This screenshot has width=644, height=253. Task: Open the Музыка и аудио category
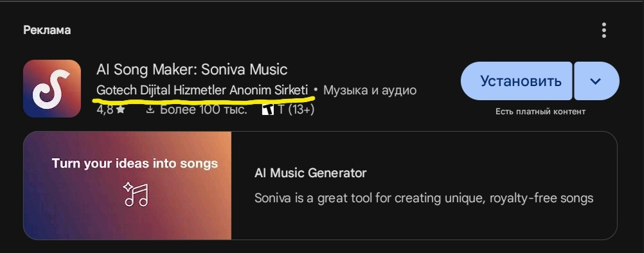[370, 90]
